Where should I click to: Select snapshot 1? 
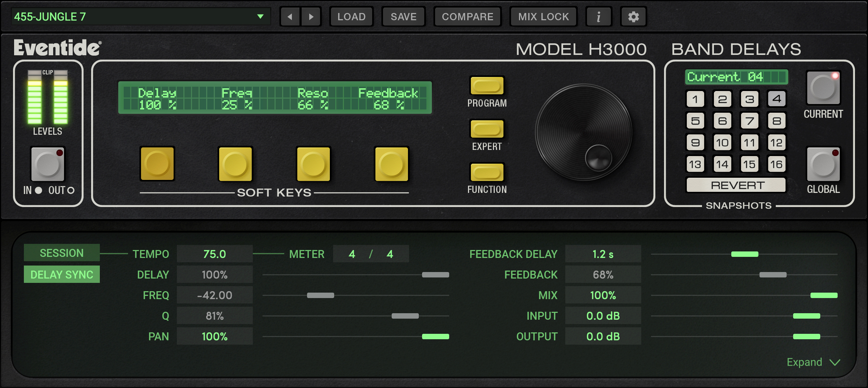pyautogui.click(x=695, y=99)
